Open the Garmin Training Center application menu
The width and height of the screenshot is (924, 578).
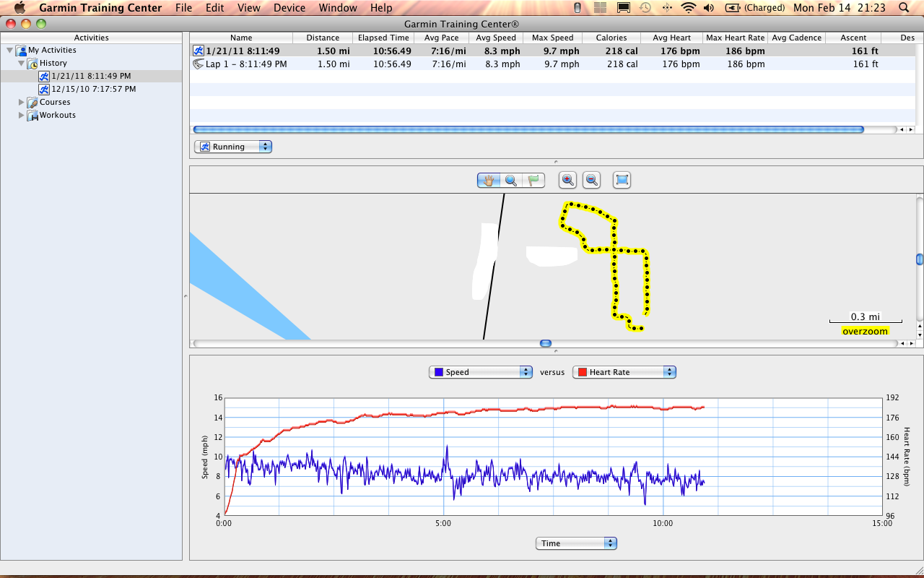[x=100, y=8]
